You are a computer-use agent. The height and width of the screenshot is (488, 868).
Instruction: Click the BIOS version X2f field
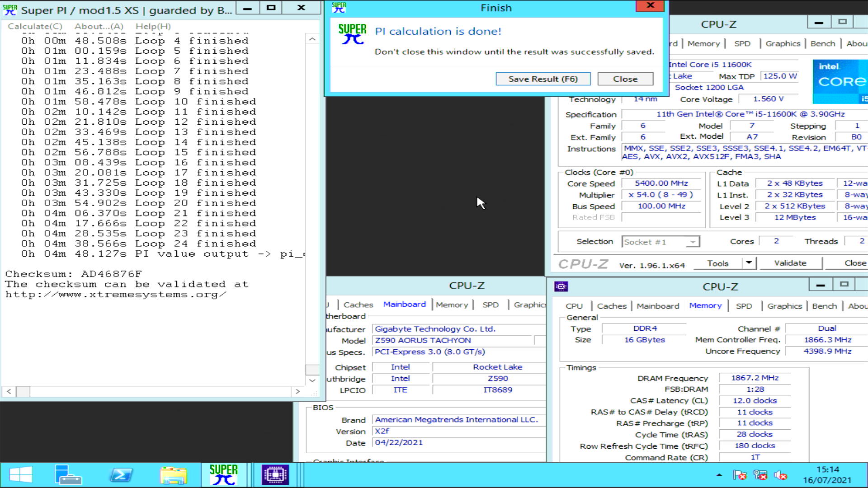[459, 431]
